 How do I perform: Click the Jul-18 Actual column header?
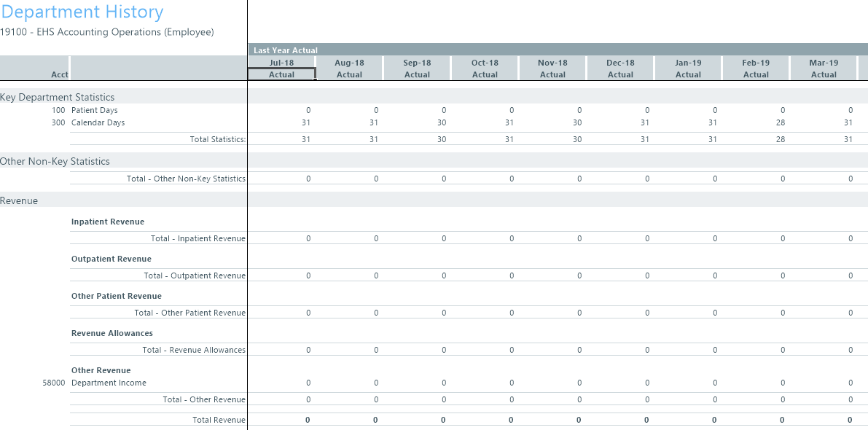(281, 69)
